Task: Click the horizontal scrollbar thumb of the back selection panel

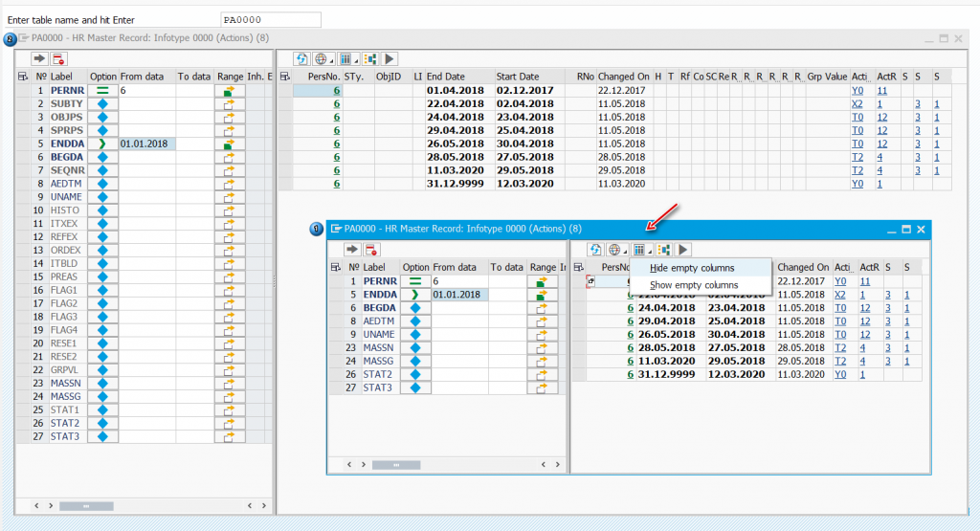Action: click(86, 506)
